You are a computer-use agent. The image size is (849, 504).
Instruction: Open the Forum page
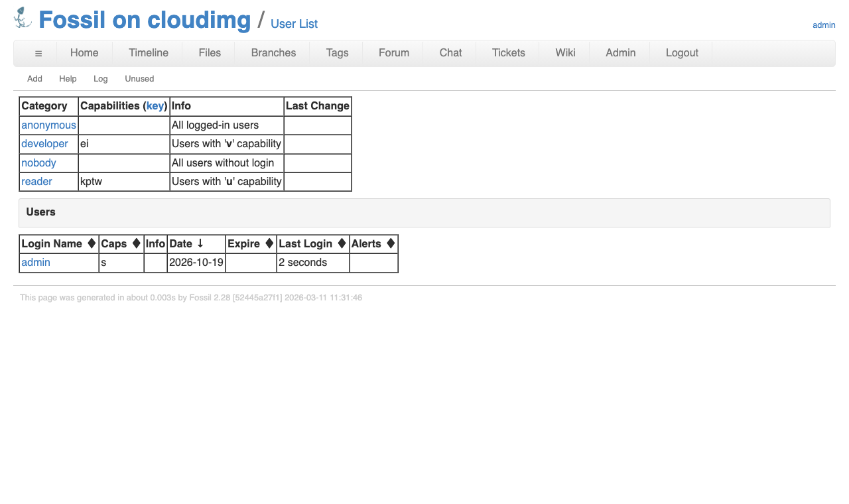pos(394,53)
